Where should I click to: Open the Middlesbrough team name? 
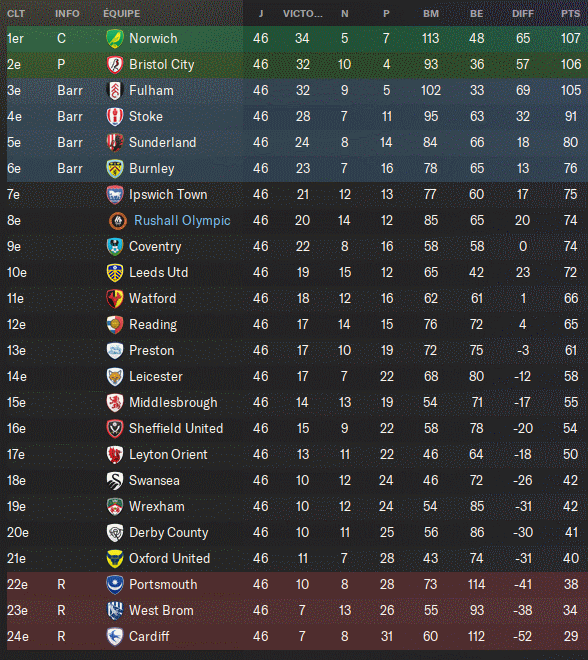click(x=173, y=402)
